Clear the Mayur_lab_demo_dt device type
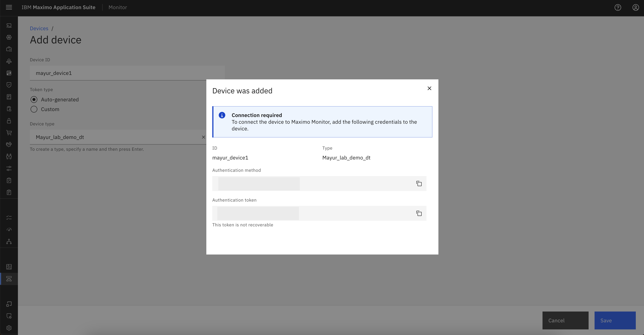The height and width of the screenshot is (335, 644). (203, 137)
